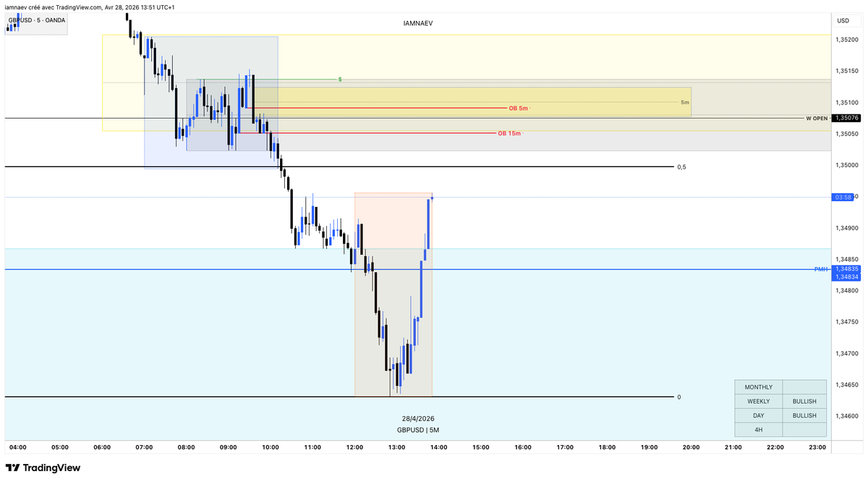Screen dimensions: 868x482
Task: Click the 28/4/2026 date text
Action: tap(418, 418)
